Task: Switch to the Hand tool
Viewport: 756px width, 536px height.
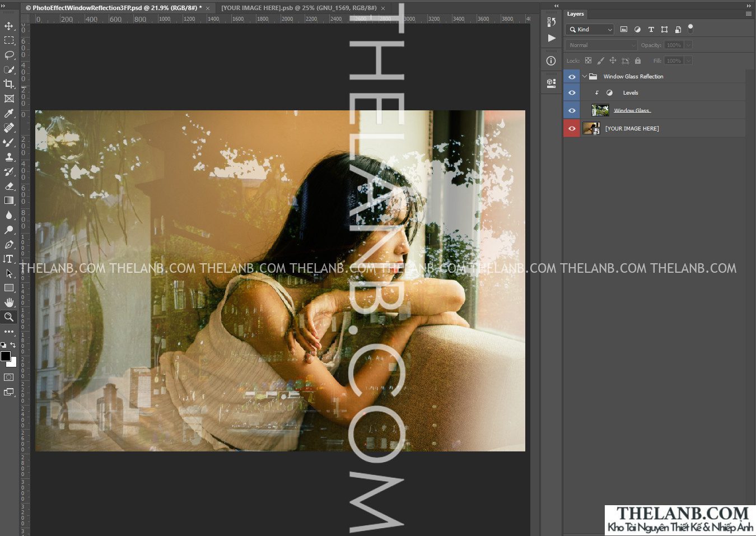Action: coord(9,302)
